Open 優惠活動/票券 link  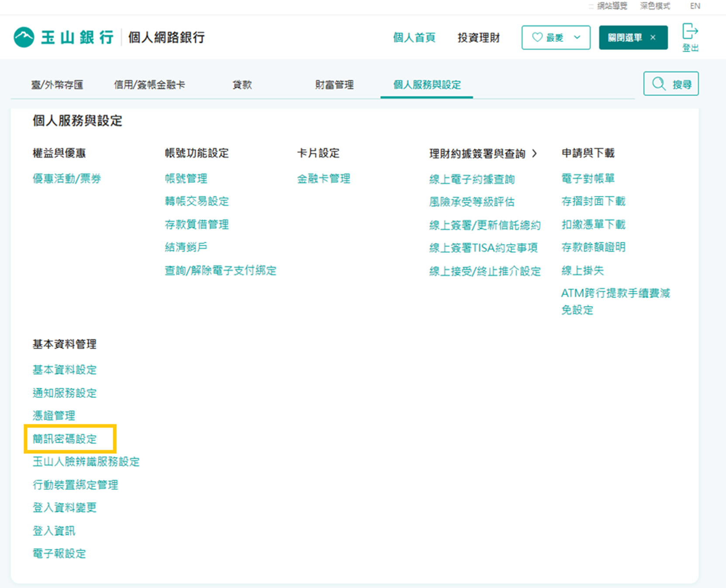(x=67, y=179)
